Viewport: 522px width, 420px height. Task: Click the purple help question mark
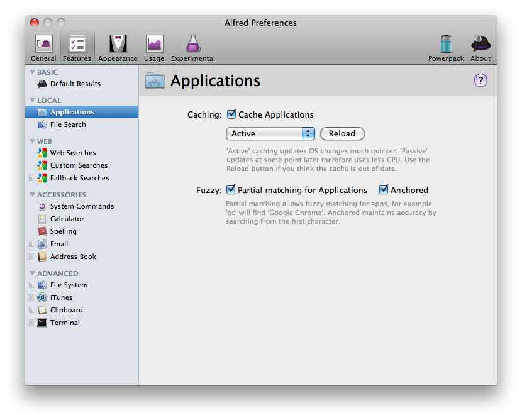tap(480, 80)
